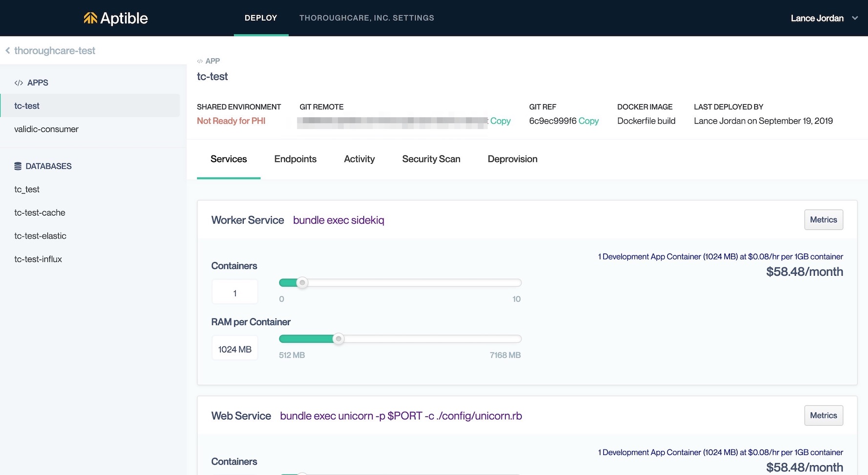
Task: Click the Worker Service Containers count field
Action: pos(235,293)
